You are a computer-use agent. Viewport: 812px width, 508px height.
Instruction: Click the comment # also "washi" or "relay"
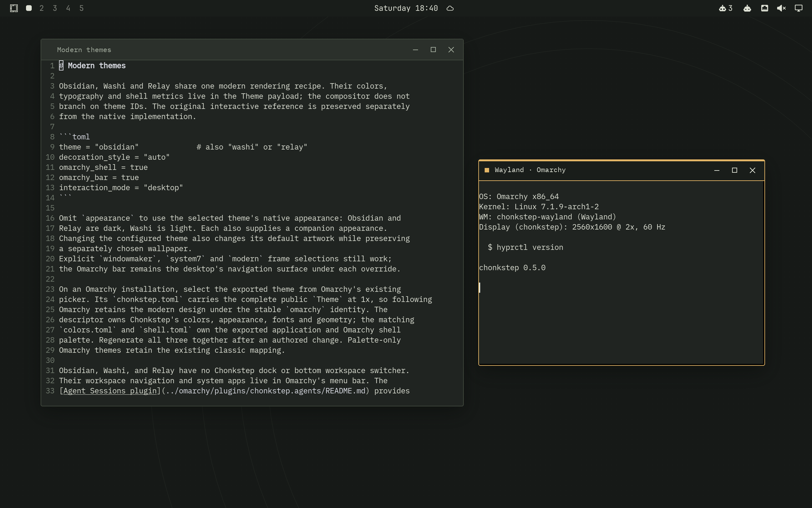point(252,147)
